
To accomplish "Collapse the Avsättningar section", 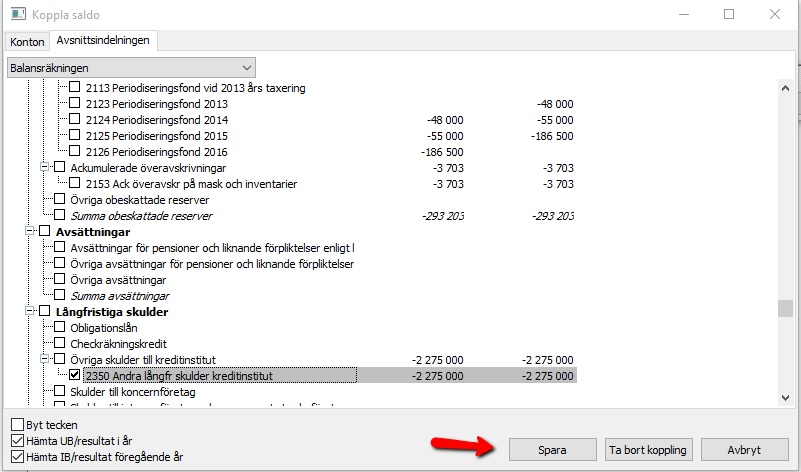I will point(30,231).
